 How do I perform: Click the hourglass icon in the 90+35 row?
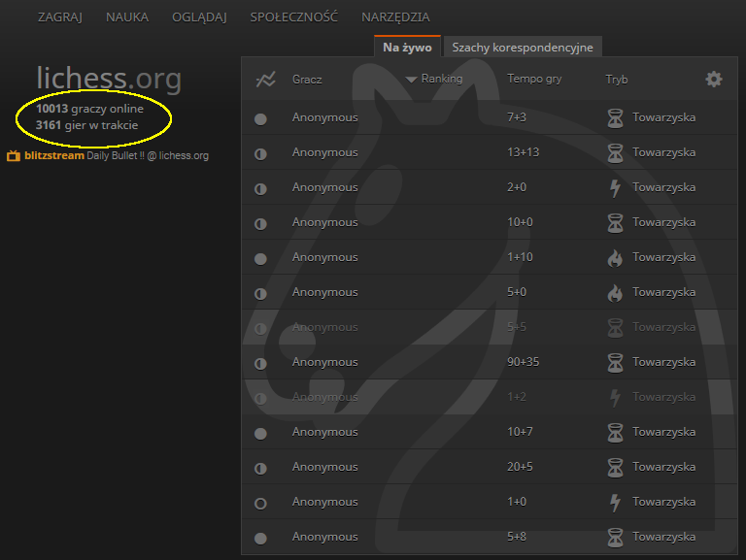[615, 363]
